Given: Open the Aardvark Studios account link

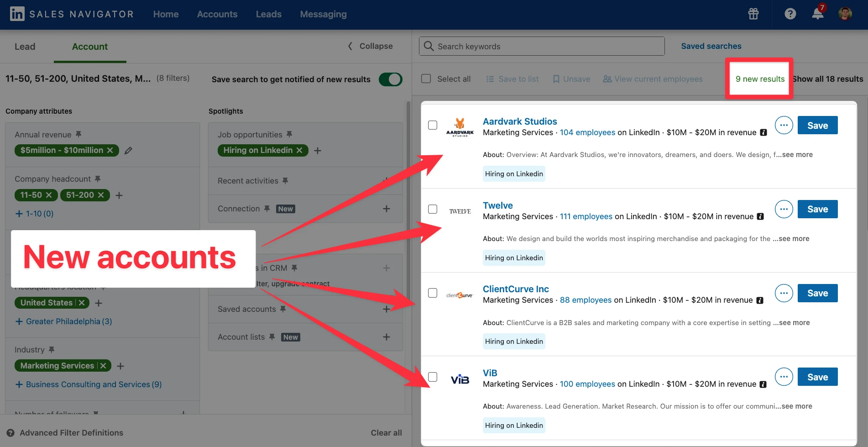Looking at the screenshot, I should [520, 121].
